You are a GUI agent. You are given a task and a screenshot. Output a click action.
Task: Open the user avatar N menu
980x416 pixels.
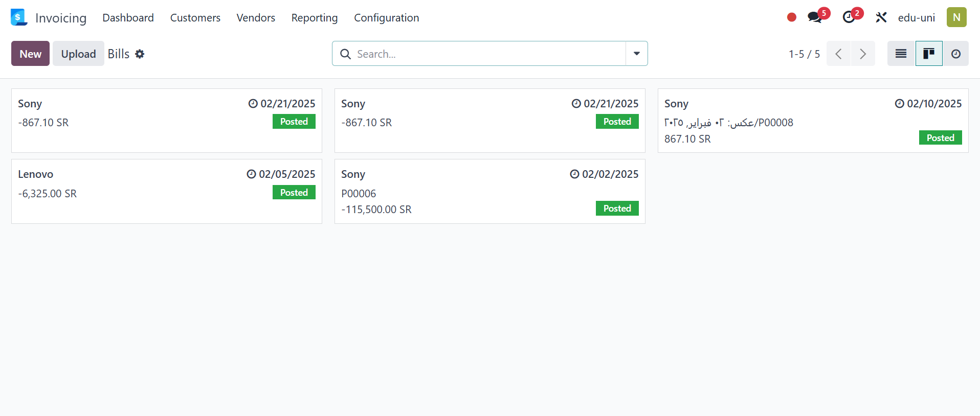coord(956,17)
